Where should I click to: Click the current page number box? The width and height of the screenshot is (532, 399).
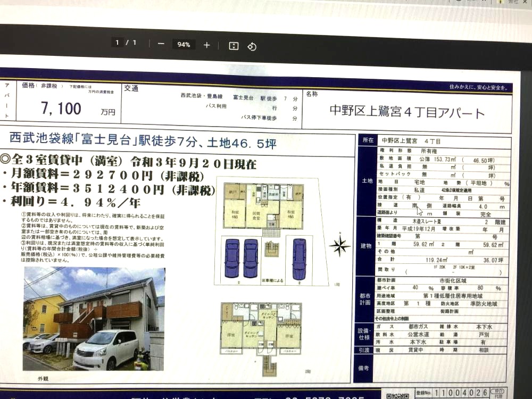pyautogui.click(x=118, y=43)
